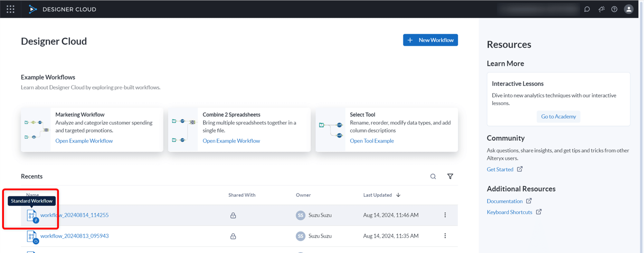Click SS avatar in workflow_20240813_095943 row
This screenshot has height=253, width=644.
point(300,236)
